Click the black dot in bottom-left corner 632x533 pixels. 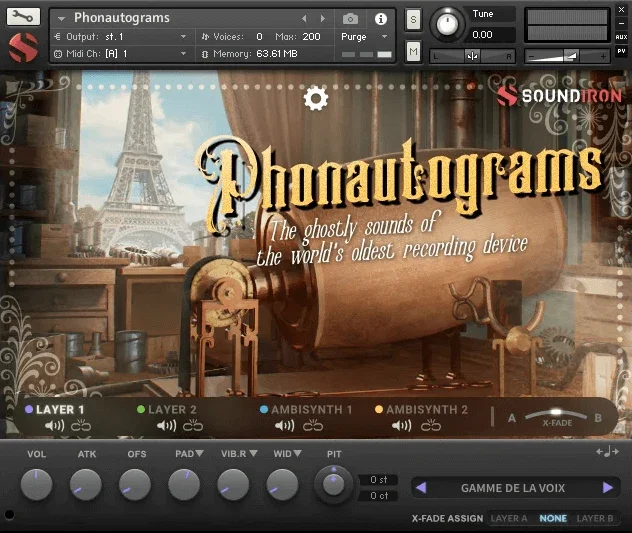click(10, 514)
